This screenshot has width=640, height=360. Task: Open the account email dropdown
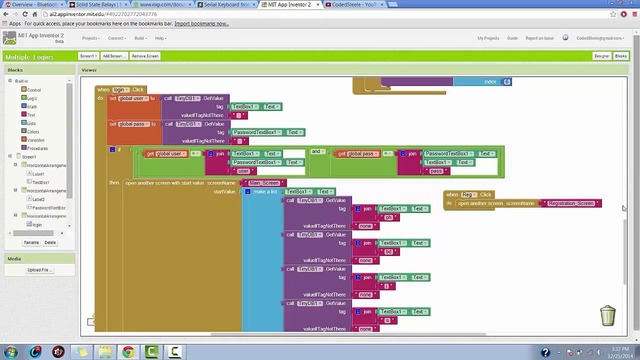click(600, 38)
